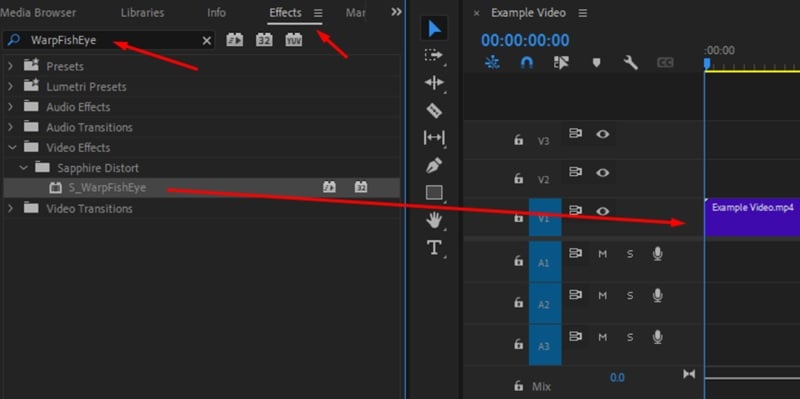Screen dimensions: 800x399
Task: Toggle V3 track output eye
Action: click(603, 134)
